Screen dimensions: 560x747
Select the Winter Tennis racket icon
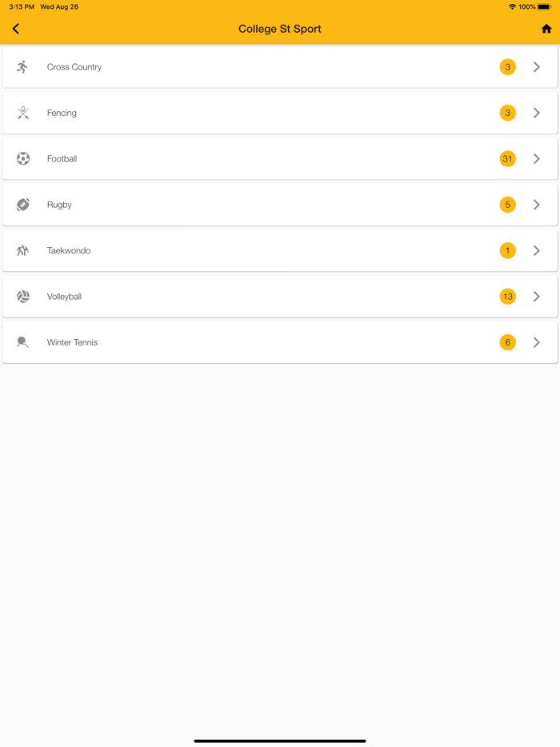coord(22,342)
